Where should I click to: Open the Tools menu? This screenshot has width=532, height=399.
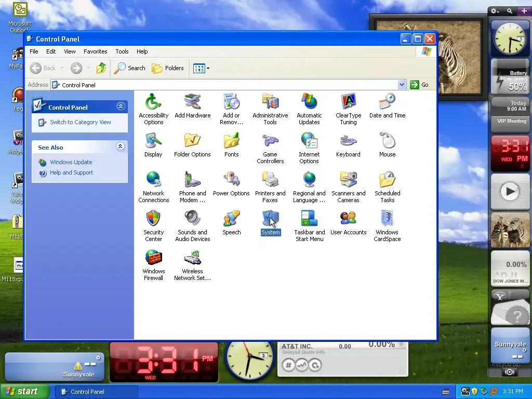[122, 51]
